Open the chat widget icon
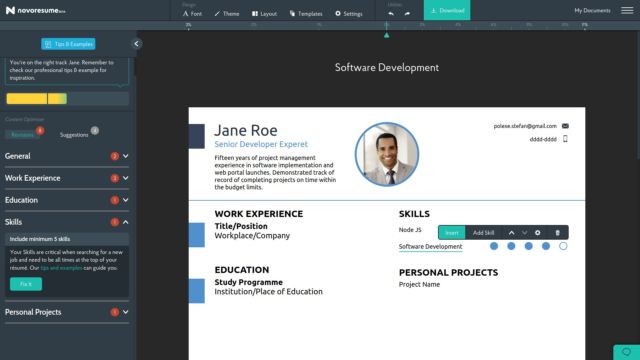640x360 pixels. coord(627,352)
